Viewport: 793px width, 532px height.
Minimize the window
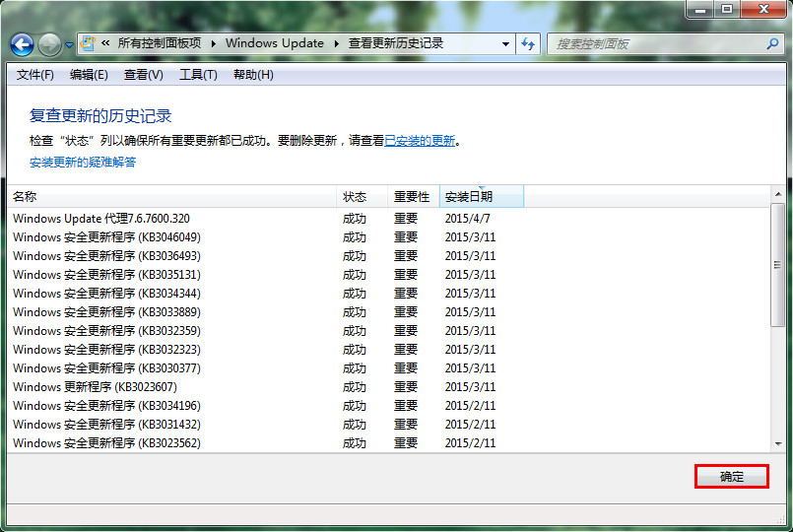pyautogui.click(x=700, y=9)
